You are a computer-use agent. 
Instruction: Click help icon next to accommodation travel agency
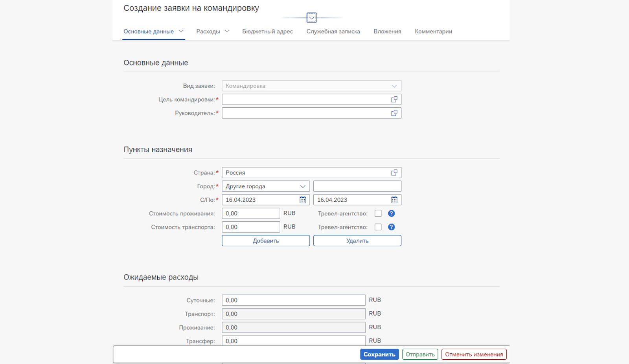point(391,213)
